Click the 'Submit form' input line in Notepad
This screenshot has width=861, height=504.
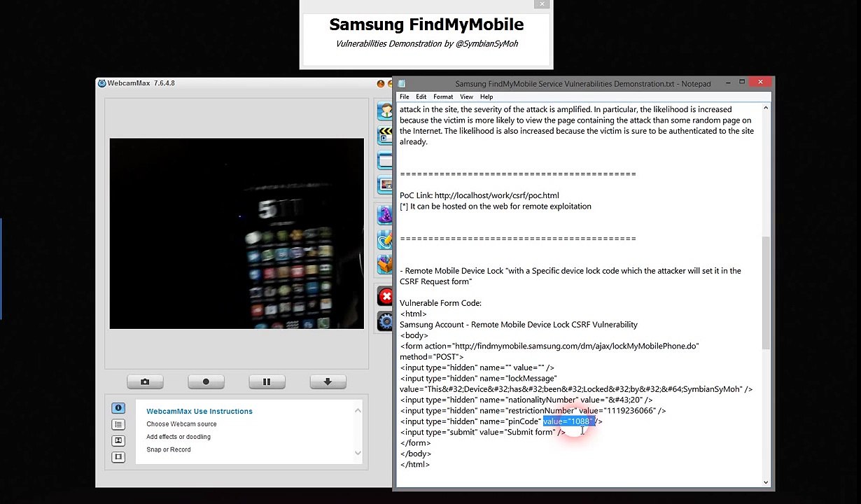click(483, 433)
